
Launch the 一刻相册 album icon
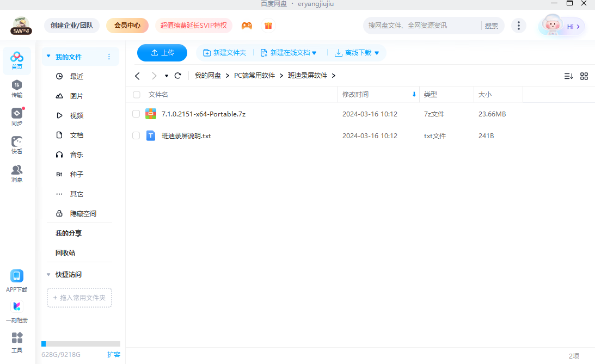pos(17,311)
